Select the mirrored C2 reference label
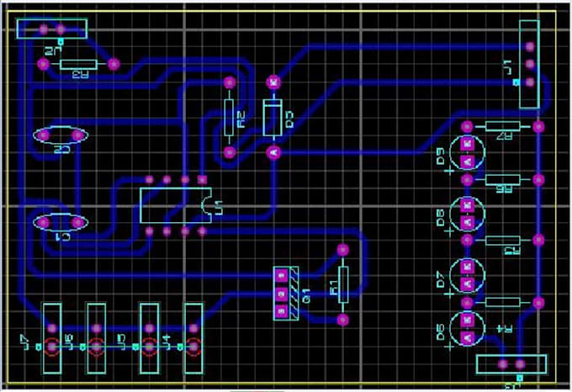The image size is (572, 392). 62,149
